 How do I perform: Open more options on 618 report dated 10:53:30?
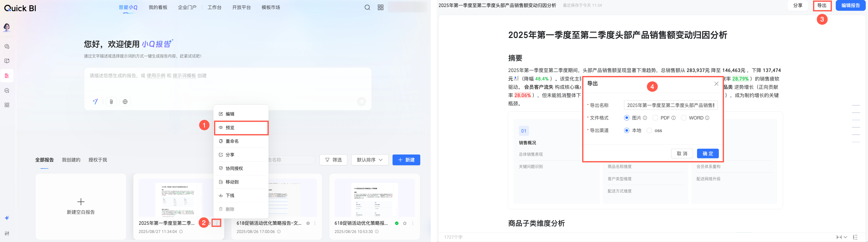click(x=413, y=223)
